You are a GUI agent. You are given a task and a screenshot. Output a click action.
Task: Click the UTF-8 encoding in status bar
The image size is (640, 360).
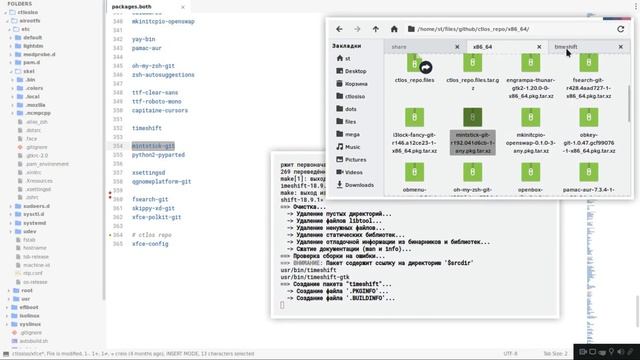(x=510, y=353)
